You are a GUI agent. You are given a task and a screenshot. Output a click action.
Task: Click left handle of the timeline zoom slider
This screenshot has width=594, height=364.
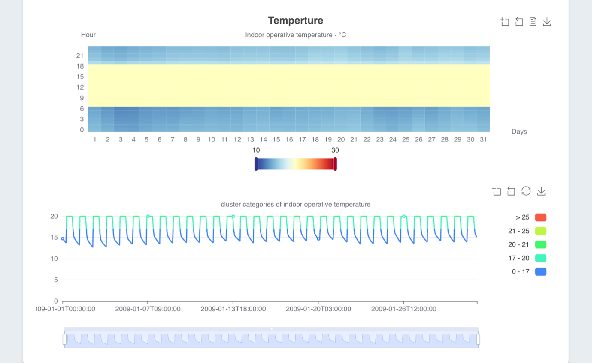[x=65, y=339]
